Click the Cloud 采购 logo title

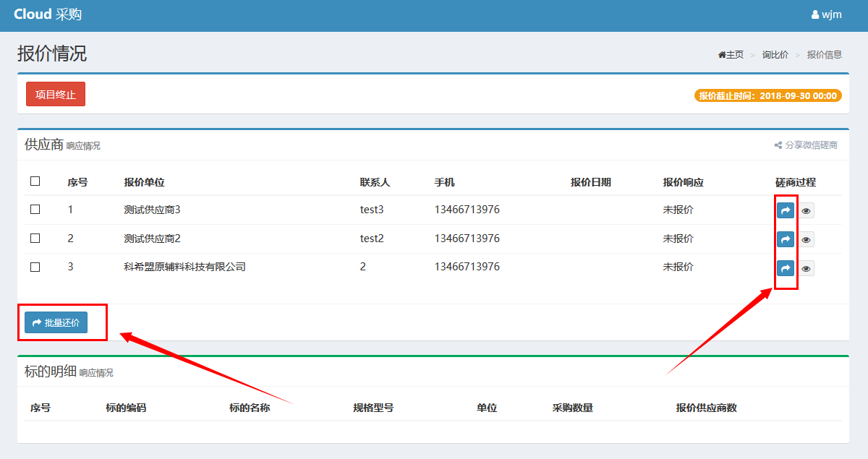[47, 14]
